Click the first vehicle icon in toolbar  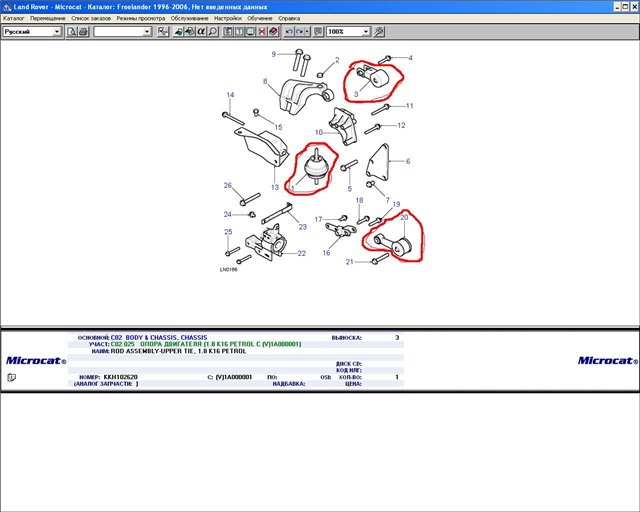click(x=178, y=31)
